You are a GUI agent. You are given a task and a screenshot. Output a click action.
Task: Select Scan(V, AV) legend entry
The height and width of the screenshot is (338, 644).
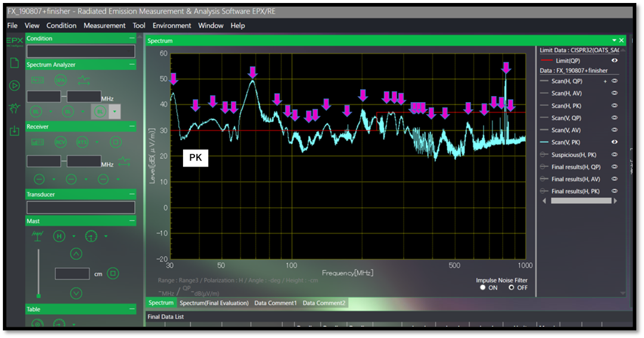tap(566, 130)
